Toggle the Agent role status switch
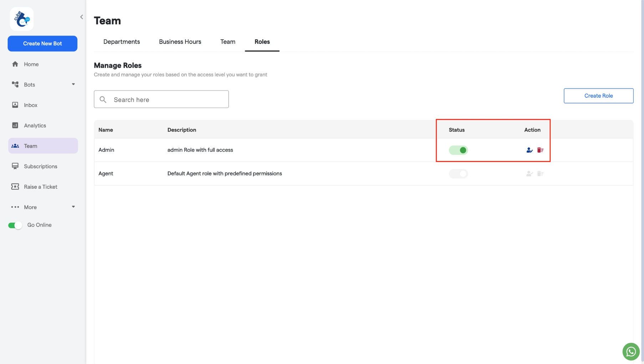The image size is (644, 364). click(x=458, y=174)
